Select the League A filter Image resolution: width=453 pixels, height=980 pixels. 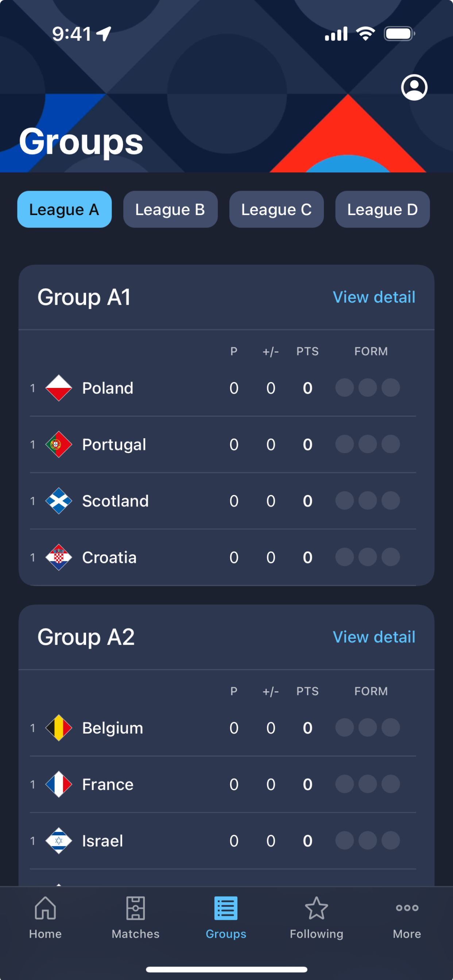pyautogui.click(x=64, y=209)
